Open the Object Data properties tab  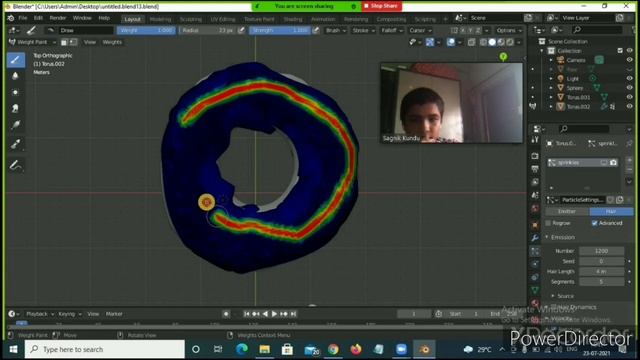click(x=535, y=291)
